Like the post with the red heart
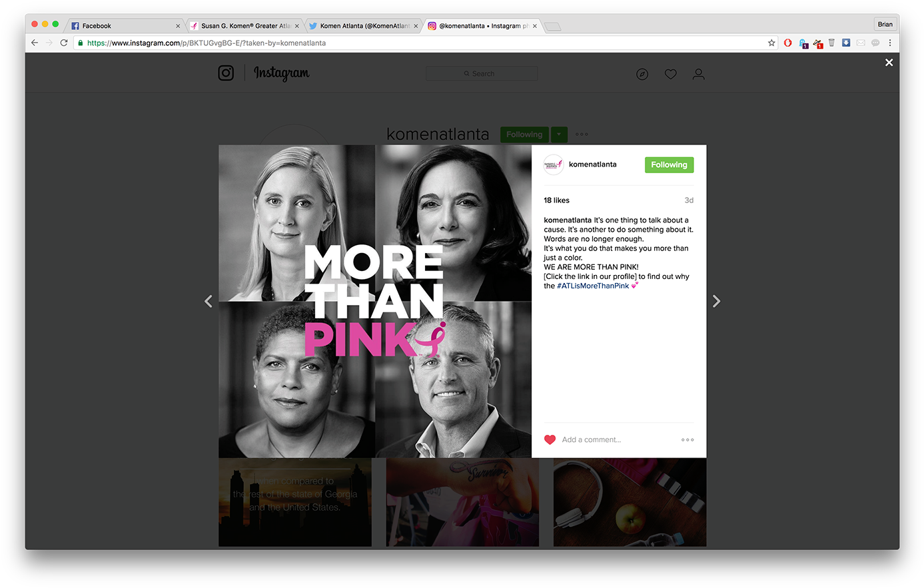The width and height of the screenshot is (924, 588). tap(550, 440)
